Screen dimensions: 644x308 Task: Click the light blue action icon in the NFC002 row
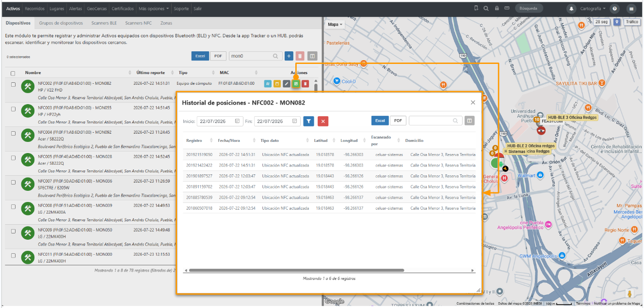coord(268,84)
